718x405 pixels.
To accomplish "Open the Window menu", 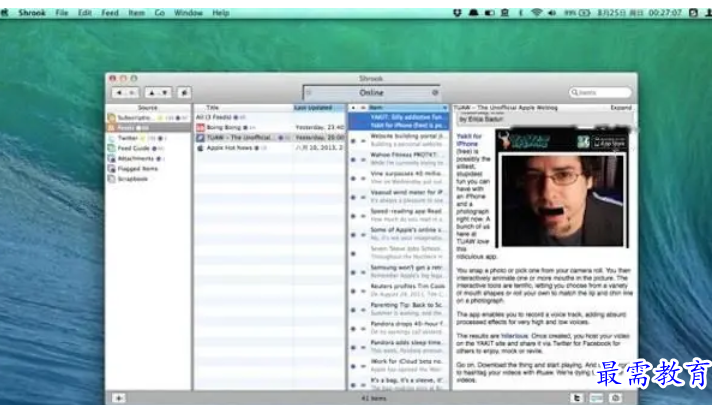I will [188, 13].
